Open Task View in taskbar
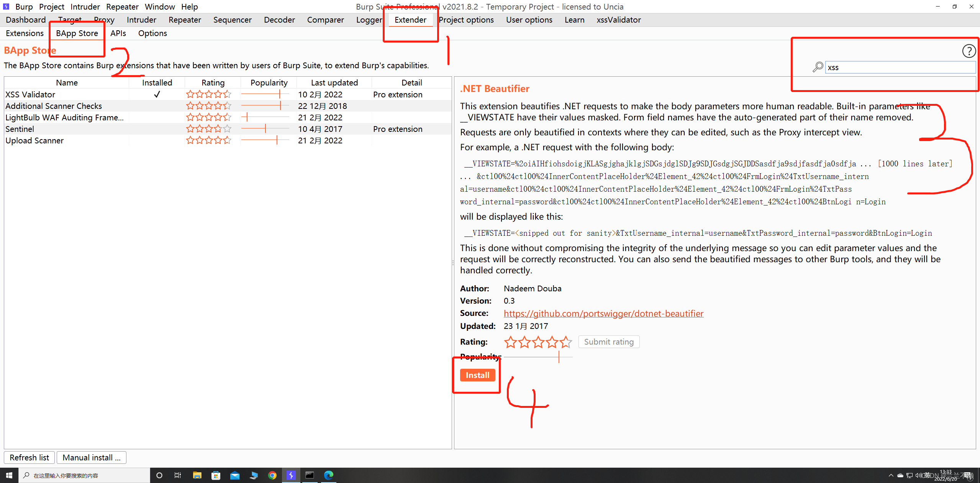Screen dimensions: 980x483 click(178, 475)
